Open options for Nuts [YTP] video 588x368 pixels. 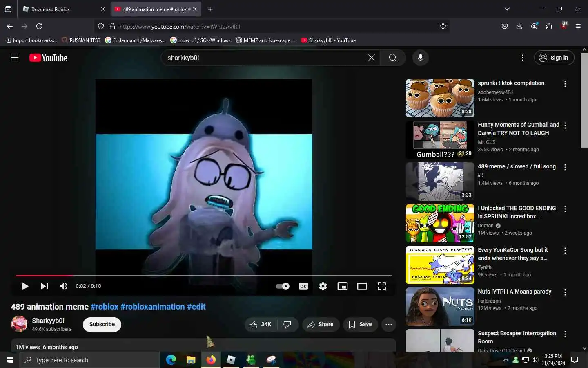coord(565,292)
